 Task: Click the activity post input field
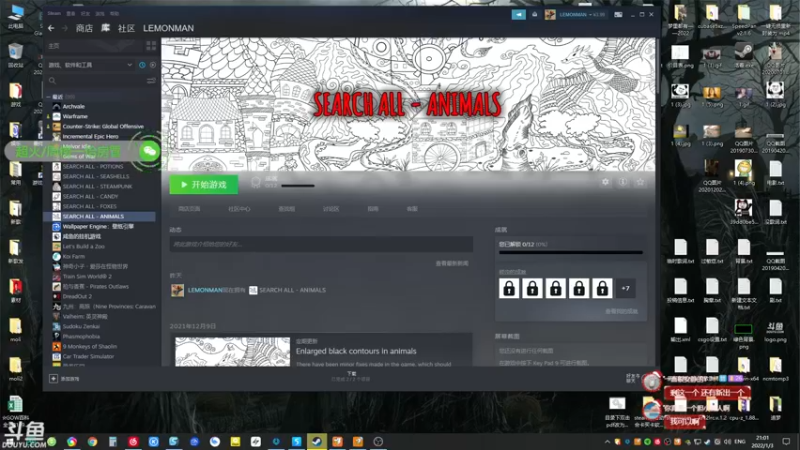coord(321,244)
